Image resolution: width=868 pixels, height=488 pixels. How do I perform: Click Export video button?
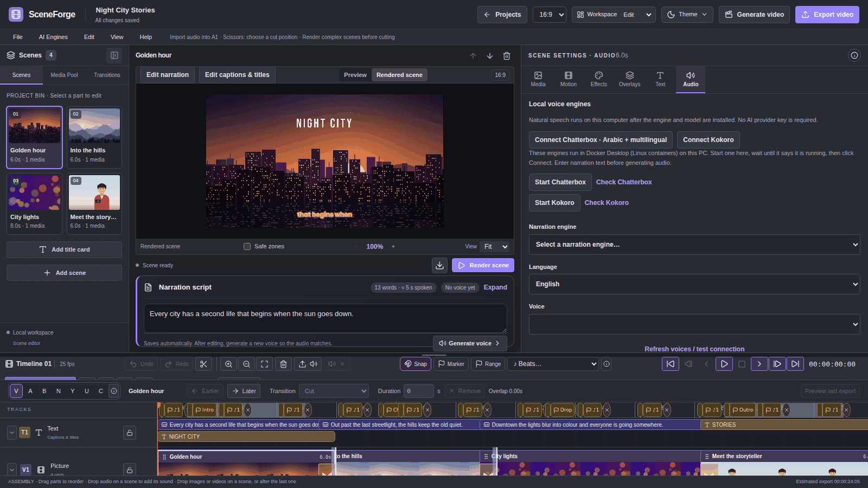point(827,15)
